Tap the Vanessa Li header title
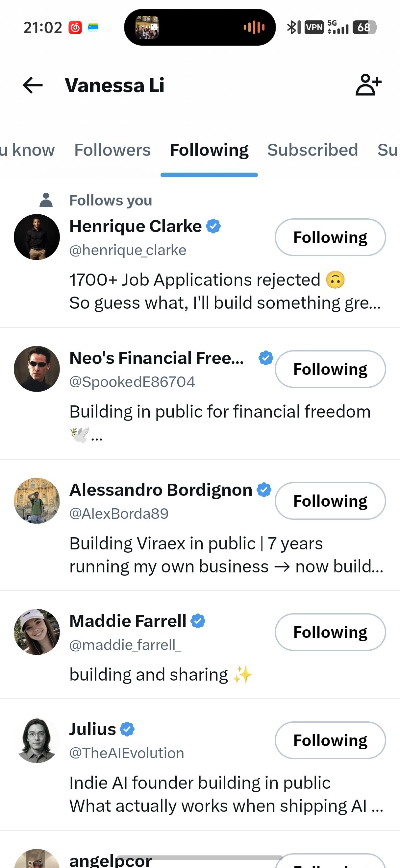400x868 pixels. coord(114,85)
